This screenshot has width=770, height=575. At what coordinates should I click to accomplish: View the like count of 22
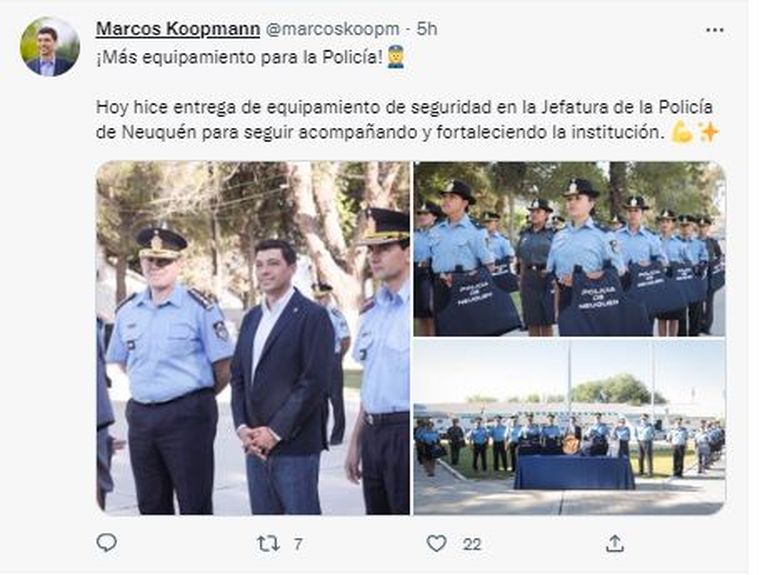(x=471, y=544)
